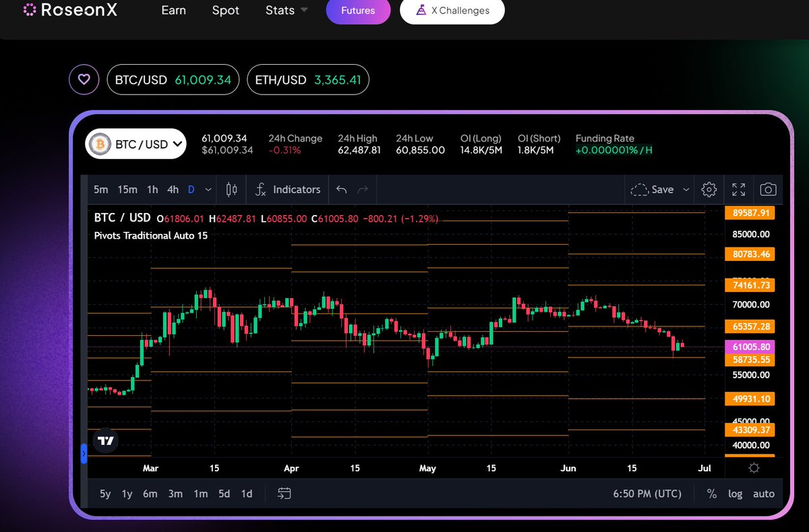This screenshot has width=809, height=532.
Task: Open the Spot trading page
Action: (225, 10)
